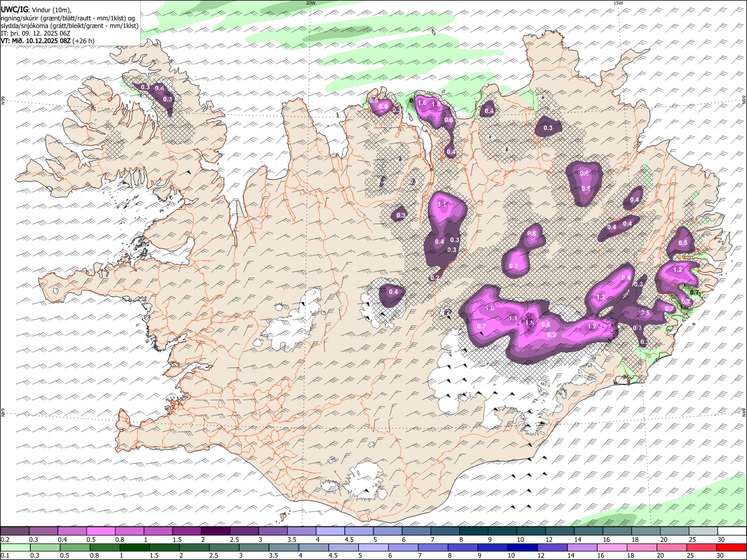Click the '12' label in bottom legend
Viewport: 747px width, 560px height.
[540, 556]
